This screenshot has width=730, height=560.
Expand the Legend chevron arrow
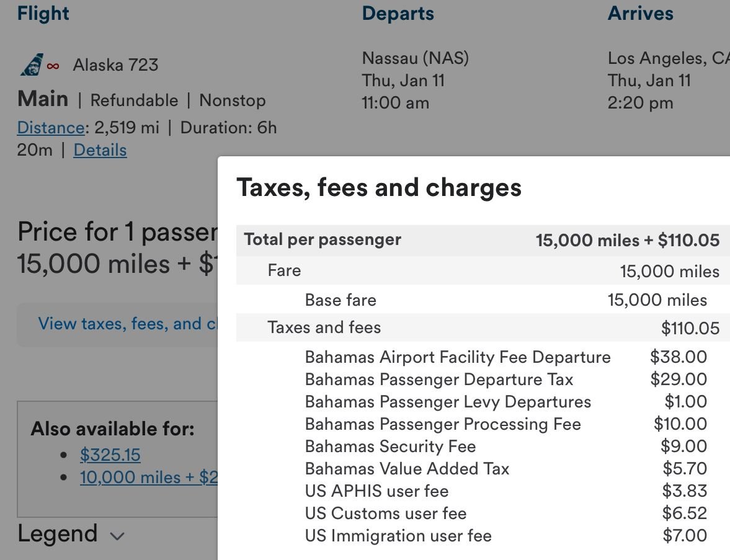(117, 536)
